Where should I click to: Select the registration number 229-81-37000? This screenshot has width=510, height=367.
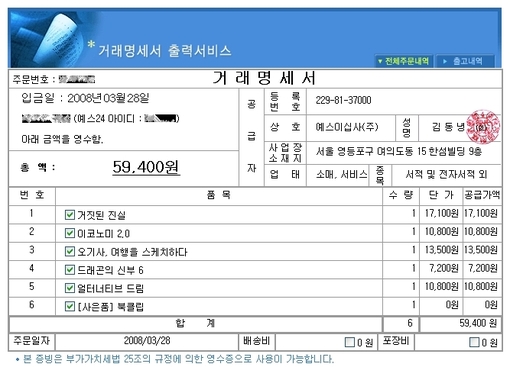tap(343, 100)
